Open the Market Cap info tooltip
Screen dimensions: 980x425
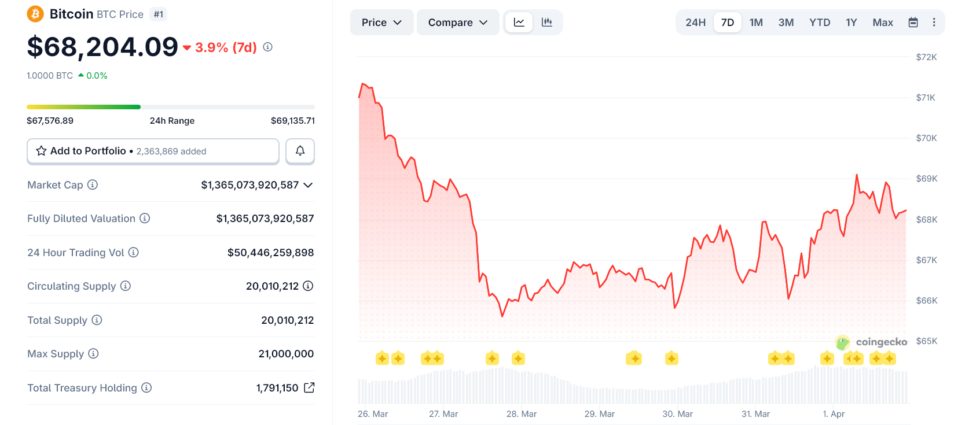tap(93, 185)
